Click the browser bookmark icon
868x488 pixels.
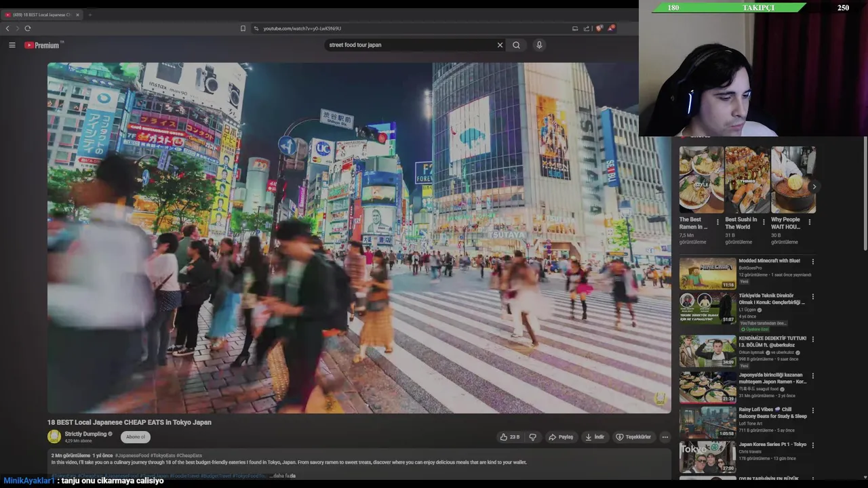(243, 28)
